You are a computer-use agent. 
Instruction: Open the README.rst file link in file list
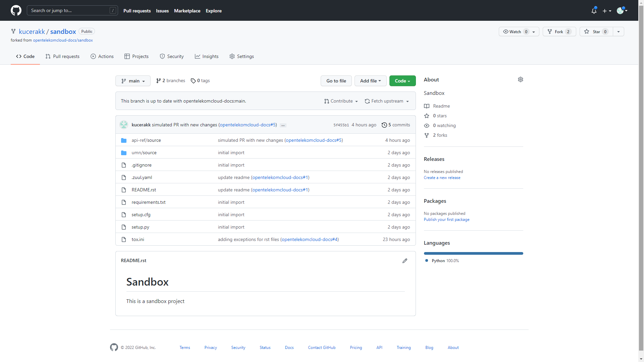144,190
